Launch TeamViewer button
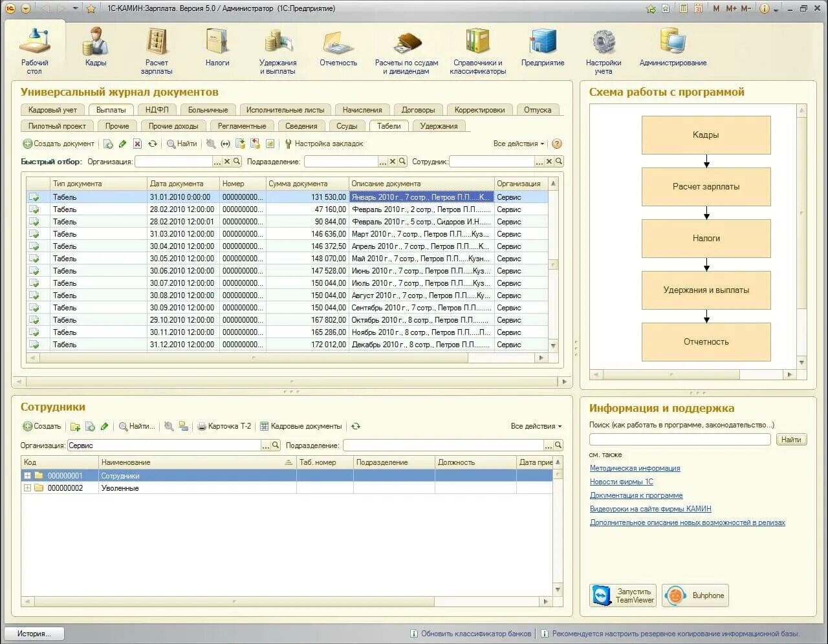Screen dimensions: 828x644 [x=624, y=596]
